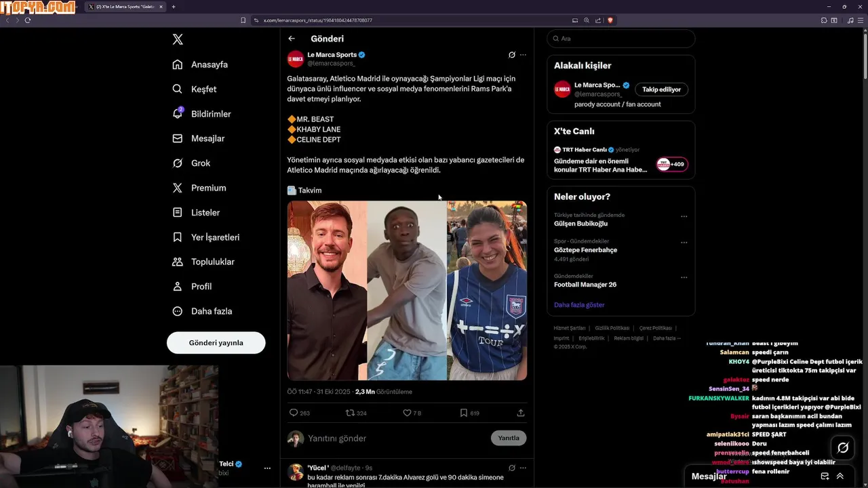Open the Telci account switcher dots
Viewport: 868px width, 488px height.
coord(267,468)
